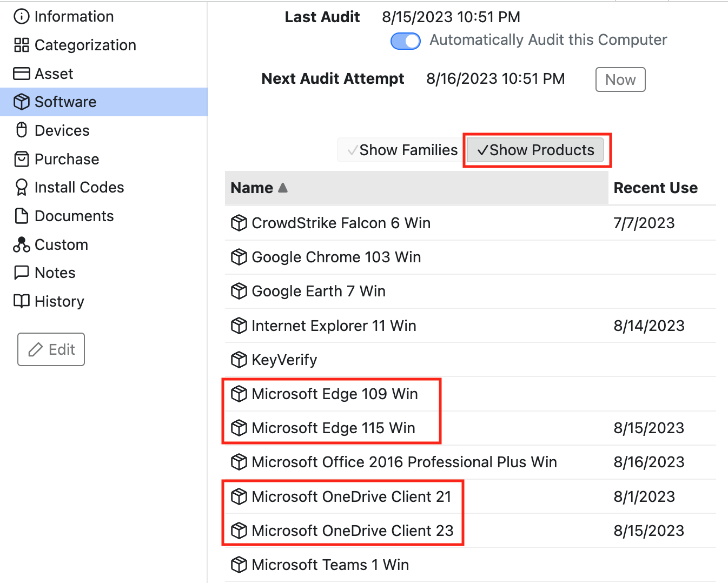Select the Internet Explorer 11 Win entry
The height and width of the screenshot is (583, 728).
click(x=471, y=326)
